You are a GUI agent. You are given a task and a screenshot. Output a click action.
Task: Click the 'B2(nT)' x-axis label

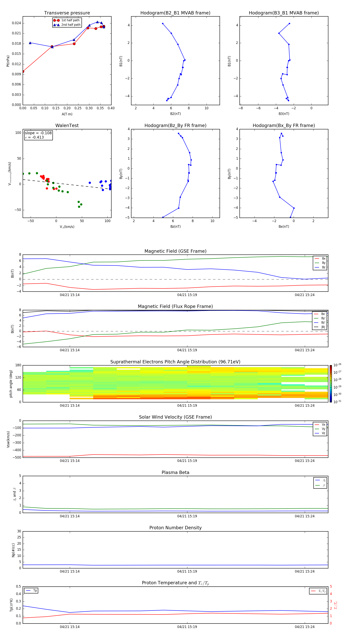[175, 114]
